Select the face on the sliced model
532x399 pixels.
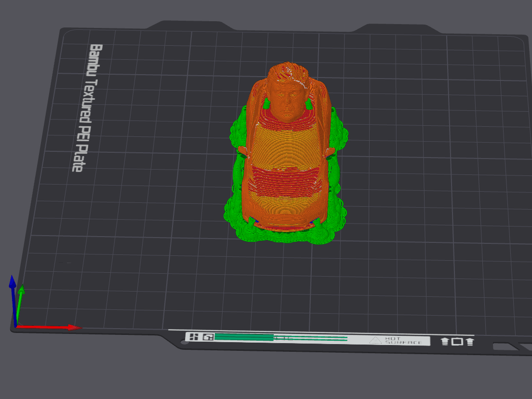288,101
